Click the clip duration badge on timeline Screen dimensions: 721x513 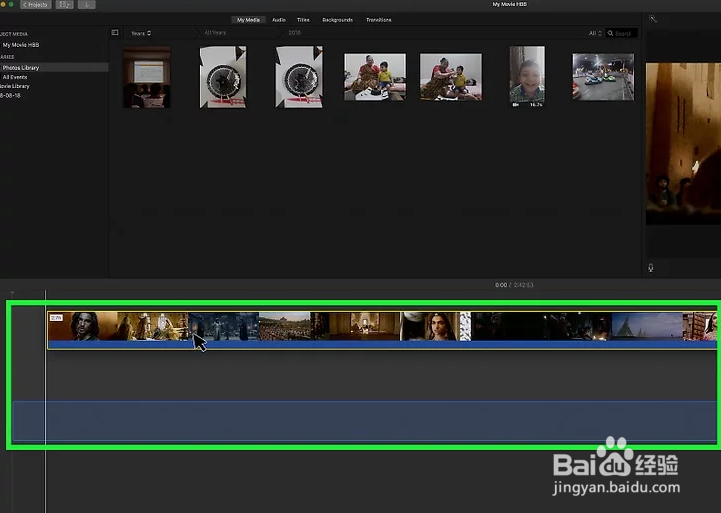tap(56, 318)
